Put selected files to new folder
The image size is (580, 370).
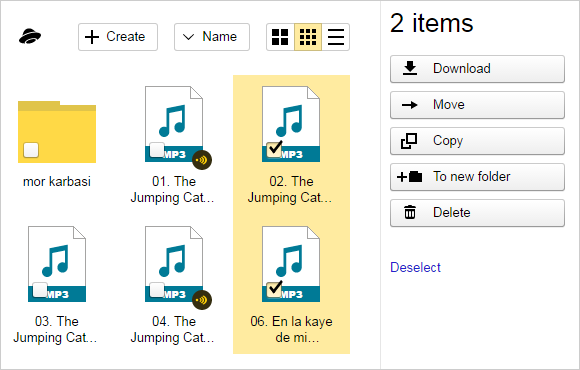(x=477, y=176)
